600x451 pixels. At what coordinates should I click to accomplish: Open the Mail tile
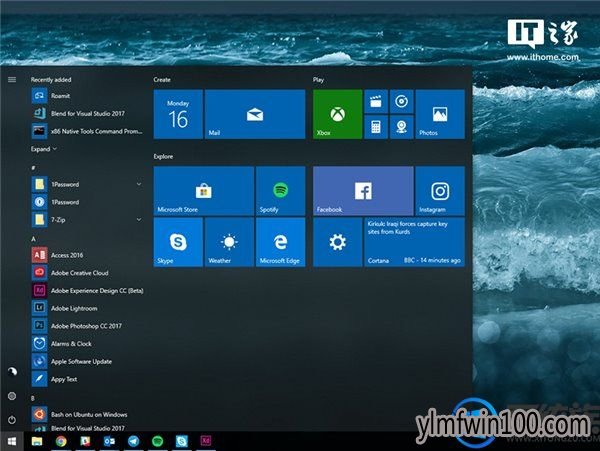(x=255, y=114)
